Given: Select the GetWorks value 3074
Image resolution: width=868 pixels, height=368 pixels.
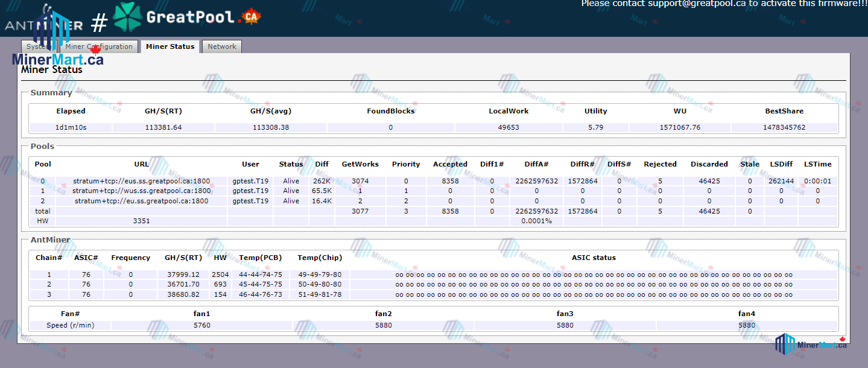Looking at the screenshot, I should 360,181.
